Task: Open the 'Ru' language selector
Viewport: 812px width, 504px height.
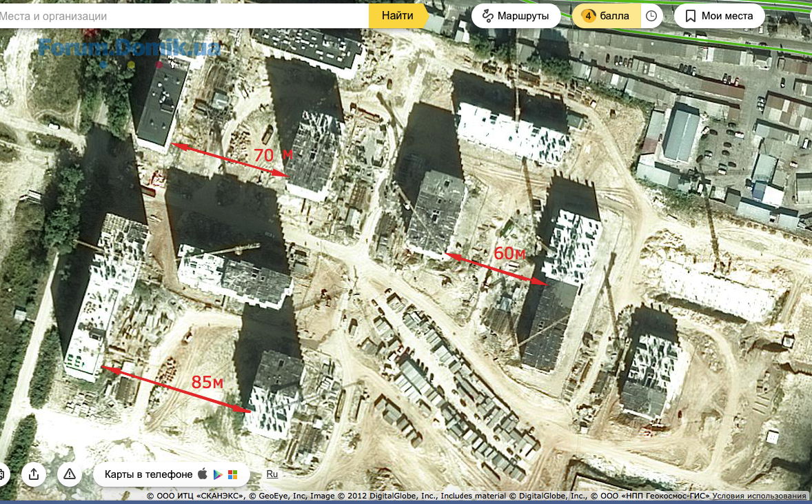Action: pos(272,474)
